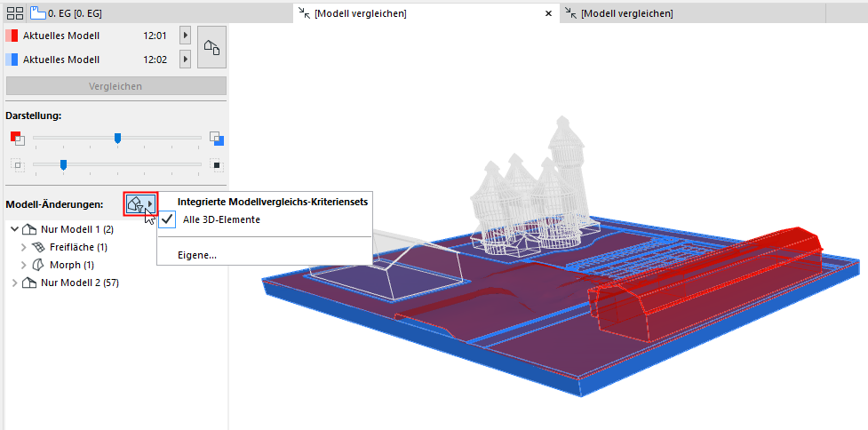This screenshot has width=868, height=430.
Task: Click the swap models building icon button
Action: 212,47
